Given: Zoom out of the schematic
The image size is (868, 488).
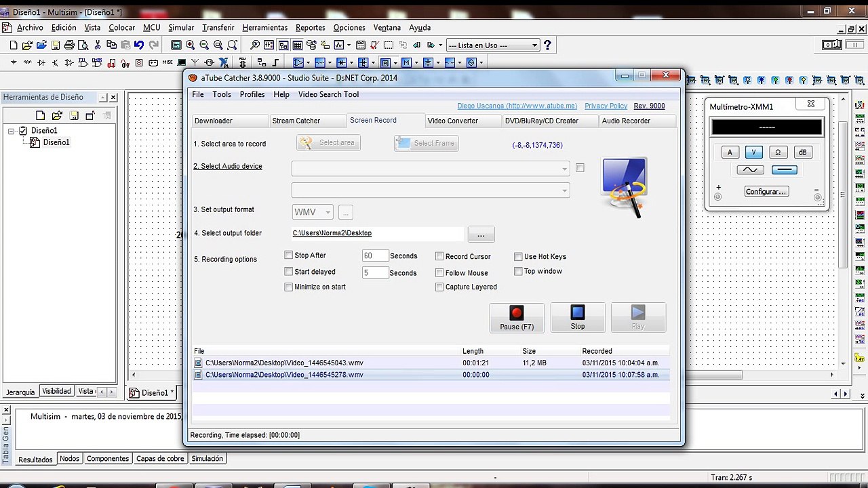Looking at the screenshot, I should [x=204, y=45].
